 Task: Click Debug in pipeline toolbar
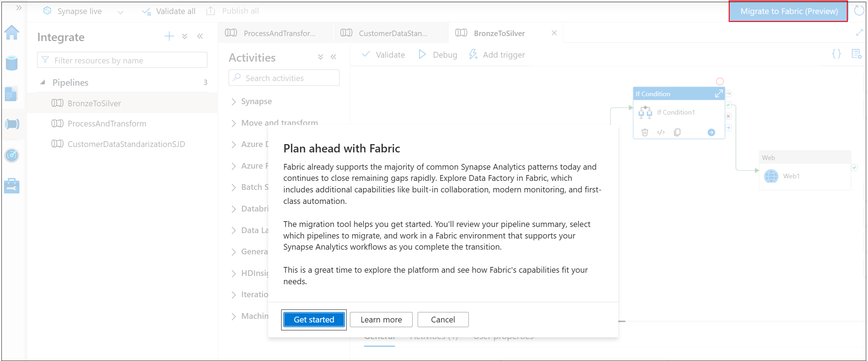[x=438, y=55]
